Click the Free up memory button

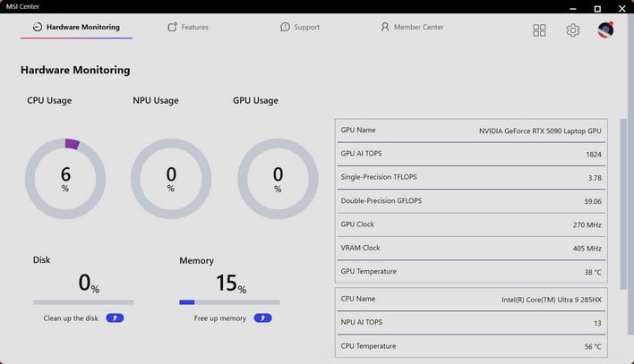(x=262, y=318)
